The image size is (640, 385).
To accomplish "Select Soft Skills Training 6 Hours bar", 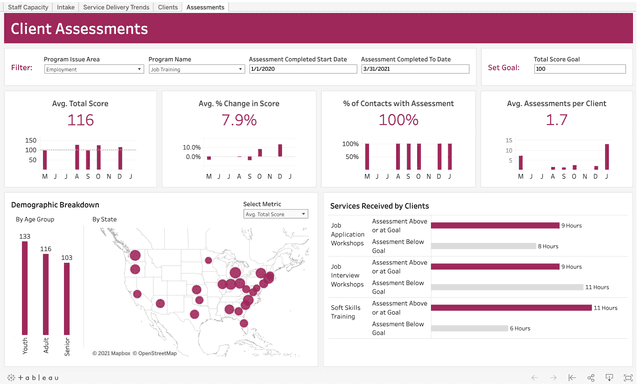I will pos(469,328).
